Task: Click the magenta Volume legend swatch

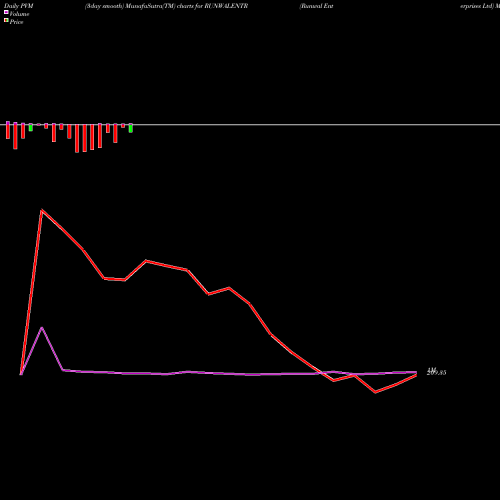Action: [6, 12]
